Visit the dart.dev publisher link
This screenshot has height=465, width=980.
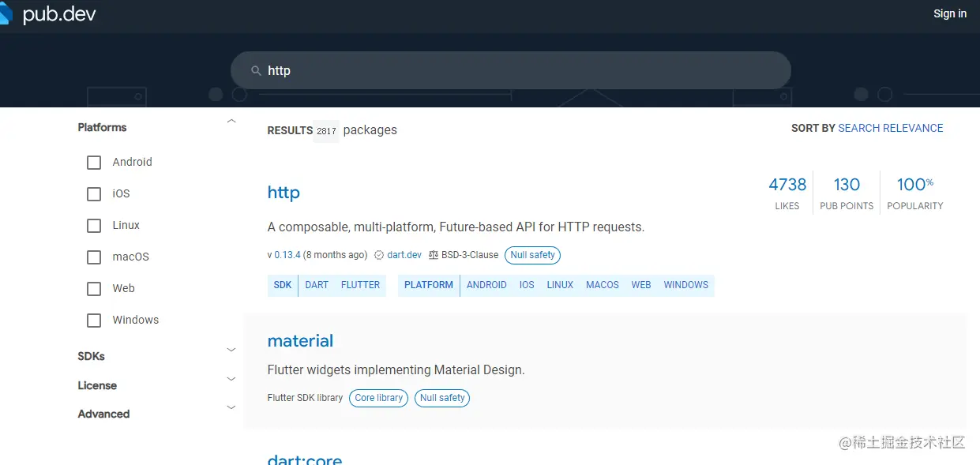404,255
